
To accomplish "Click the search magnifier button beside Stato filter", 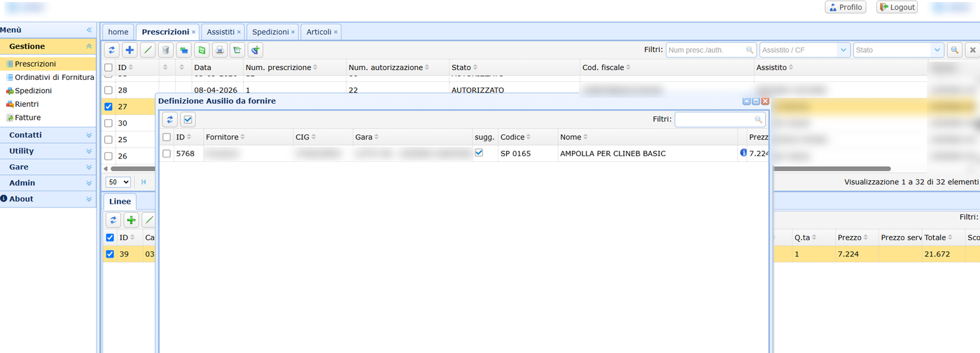I will 954,50.
